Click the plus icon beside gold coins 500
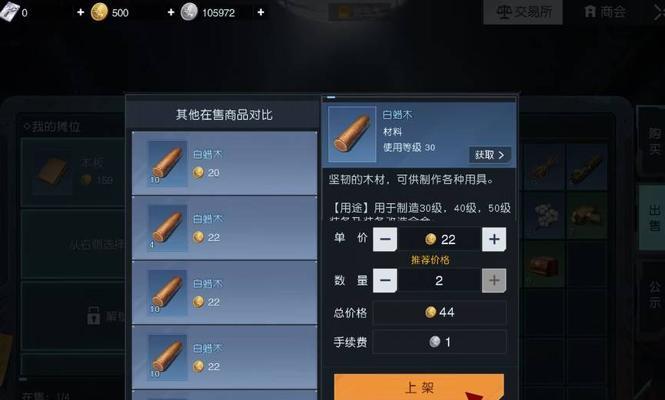 tap(171, 12)
